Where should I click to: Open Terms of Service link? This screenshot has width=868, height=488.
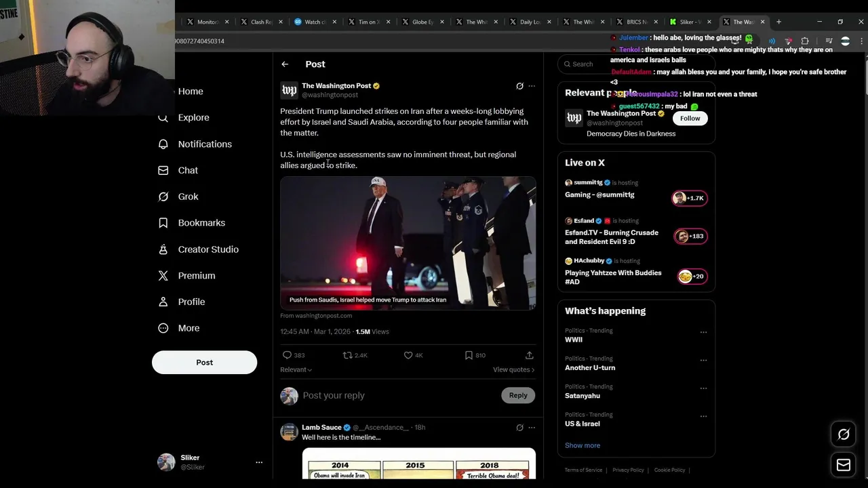point(583,470)
